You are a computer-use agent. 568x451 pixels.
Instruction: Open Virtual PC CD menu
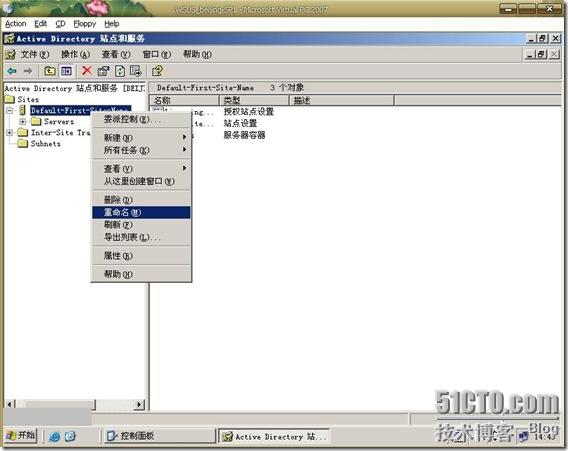pos(60,24)
